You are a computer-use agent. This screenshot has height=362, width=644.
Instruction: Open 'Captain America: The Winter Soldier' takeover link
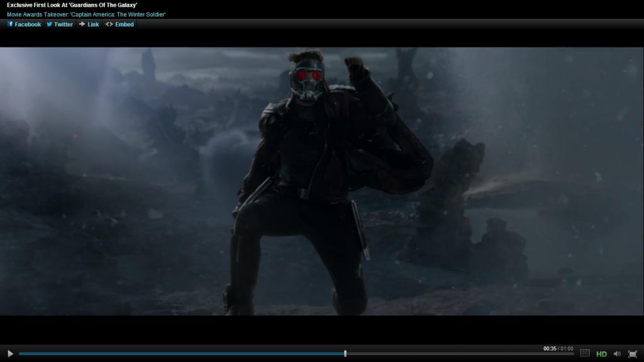[86, 14]
